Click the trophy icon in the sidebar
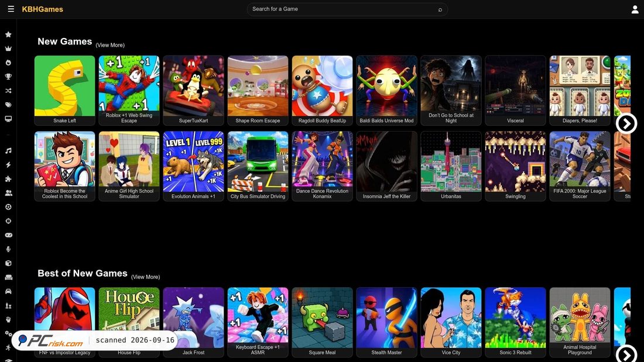This screenshot has width=644, height=362. [8, 77]
